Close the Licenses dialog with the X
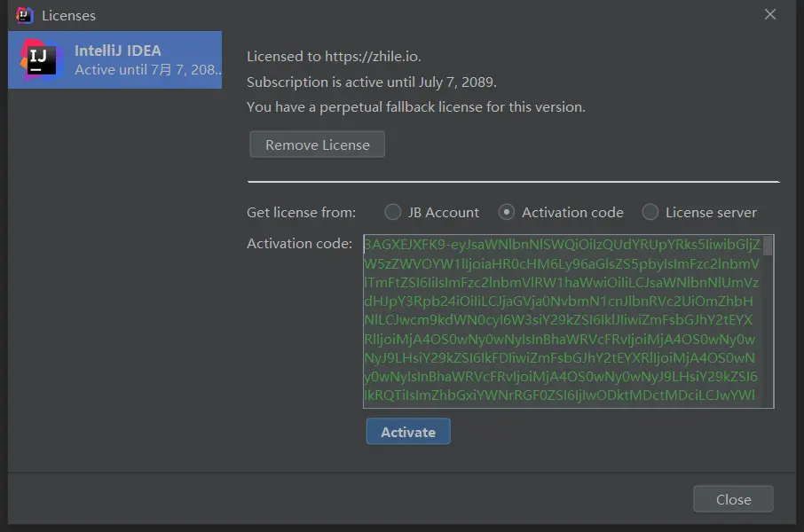 tap(770, 15)
